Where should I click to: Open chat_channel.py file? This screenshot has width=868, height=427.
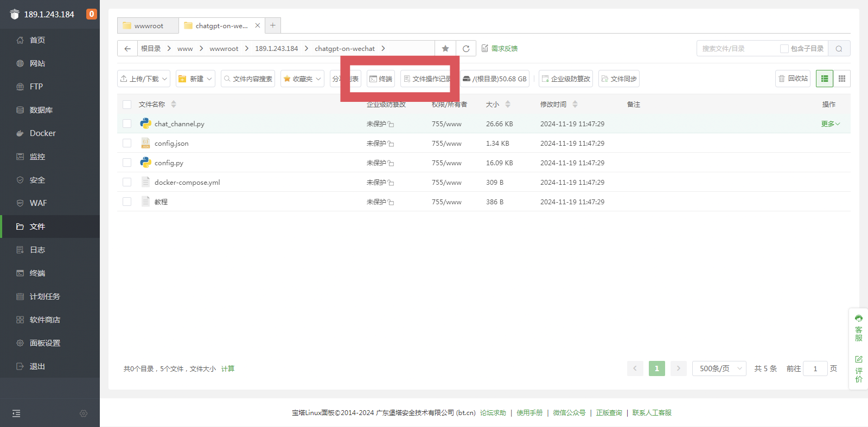pos(180,124)
